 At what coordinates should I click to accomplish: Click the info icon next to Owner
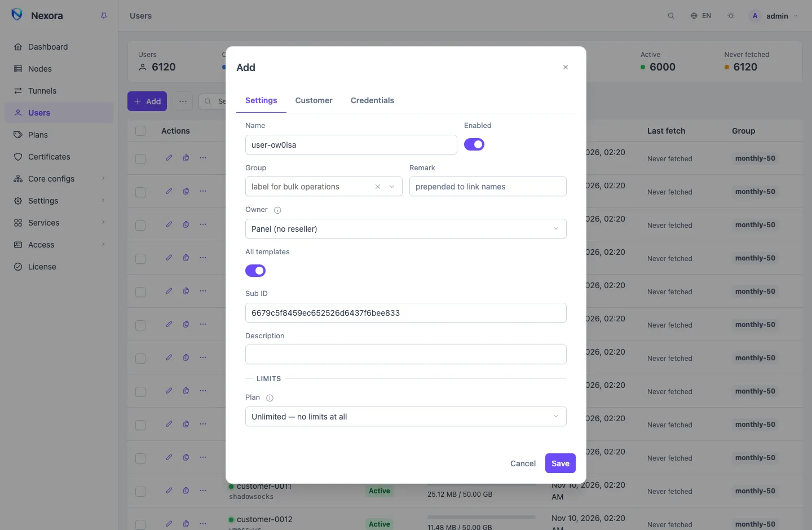click(277, 210)
